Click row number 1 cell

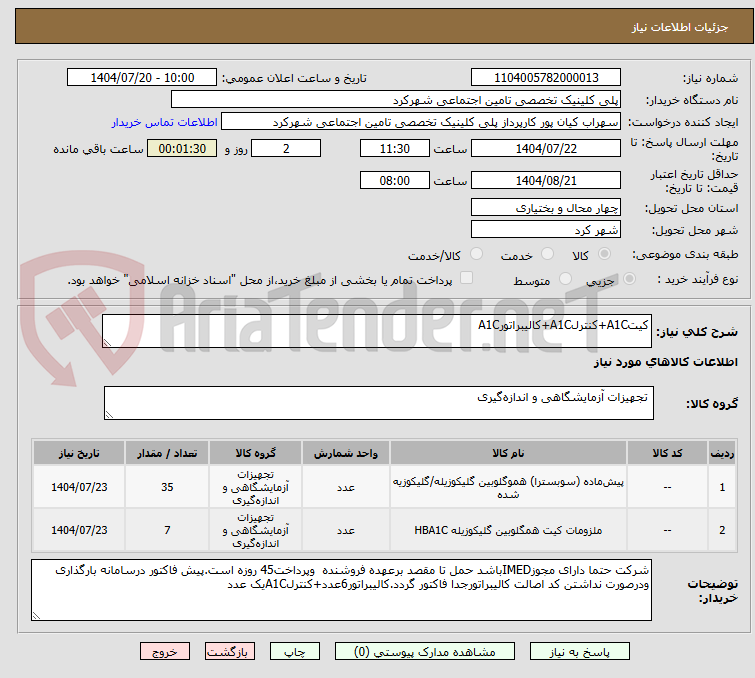[722, 487]
